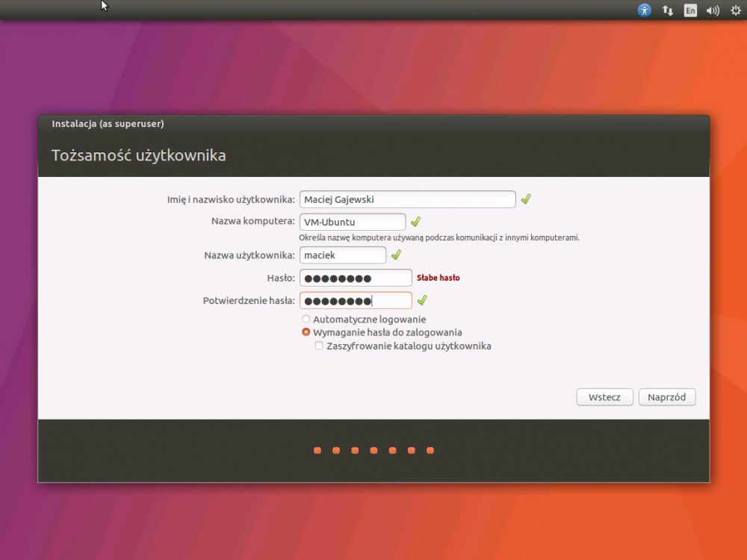Click the Potwierdzenie hasła label
747x560 pixels.
[x=249, y=300]
